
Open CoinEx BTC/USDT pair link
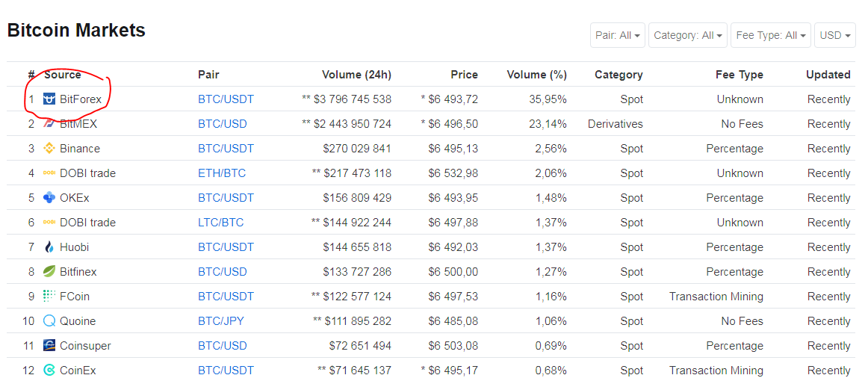(226, 371)
